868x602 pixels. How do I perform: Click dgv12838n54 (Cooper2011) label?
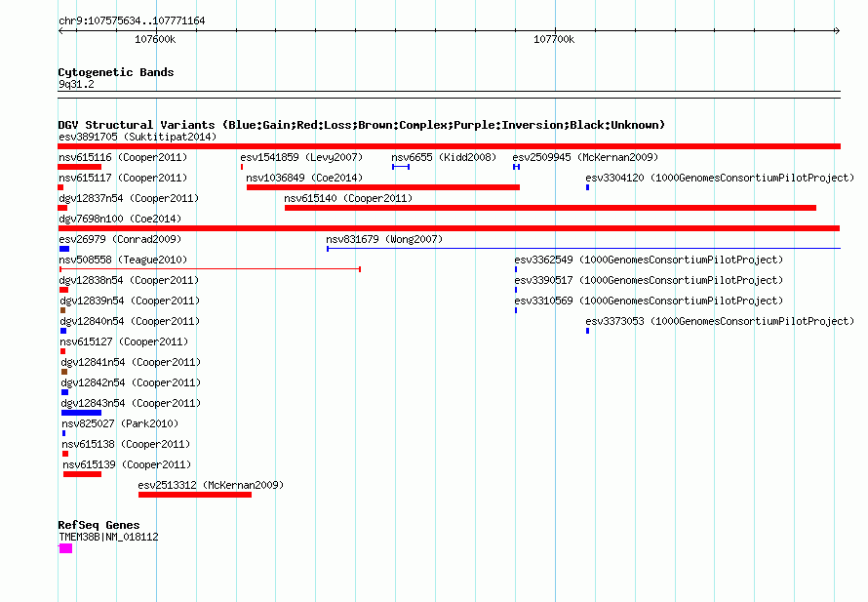pos(129,280)
